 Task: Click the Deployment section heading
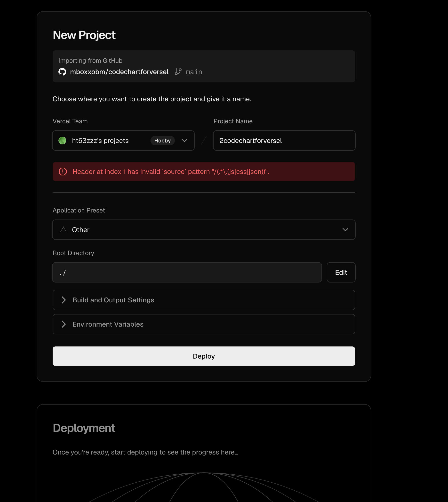pyautogui.click(x=84, y=428)
